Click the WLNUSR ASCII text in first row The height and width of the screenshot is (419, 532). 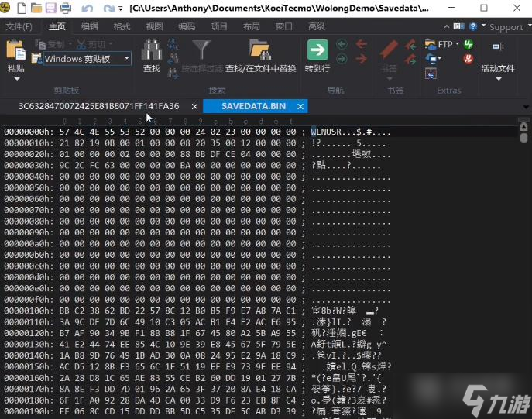pos(326,132)
